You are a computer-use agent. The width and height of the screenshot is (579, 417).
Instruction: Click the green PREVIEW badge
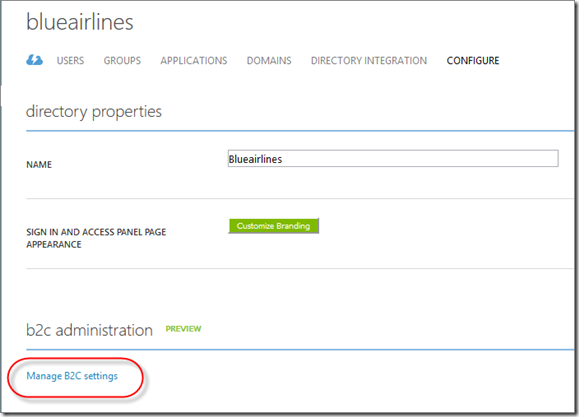pyautogui.click(x=183, y=329)
